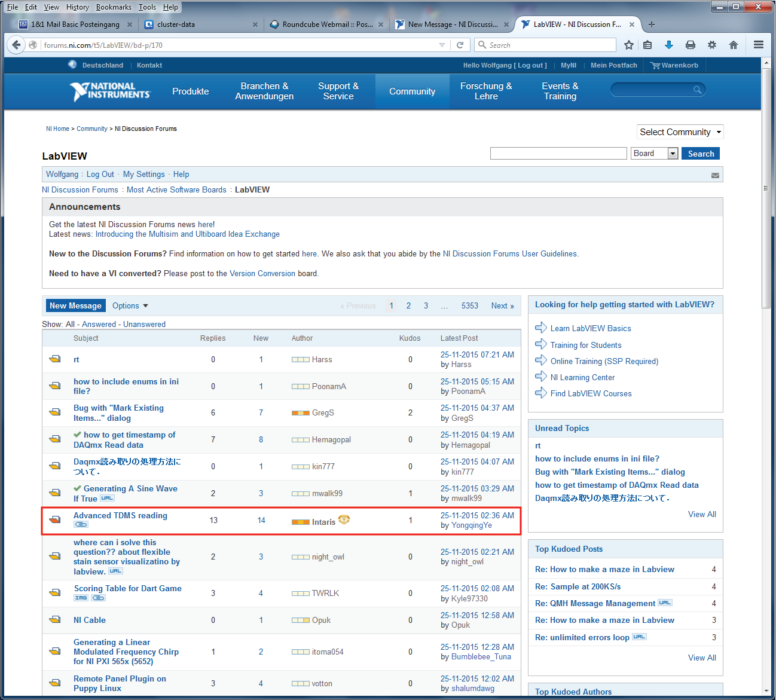Click My Settings link

point(143,175)
